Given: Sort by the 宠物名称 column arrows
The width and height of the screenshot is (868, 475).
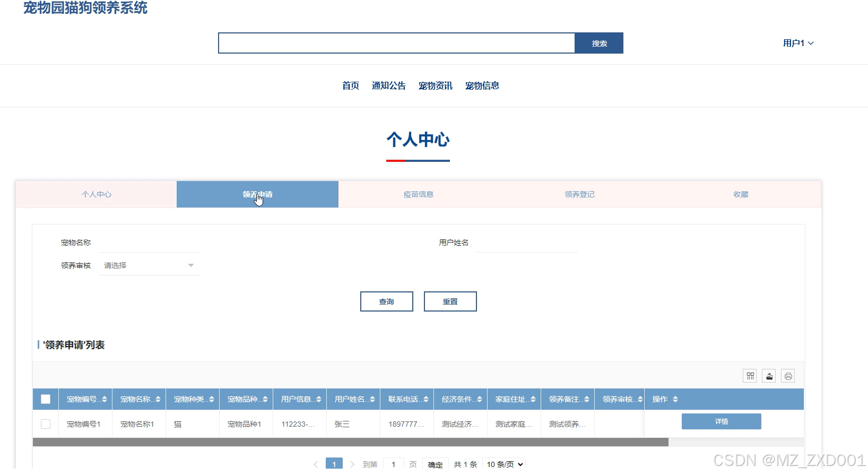Looking at the screenshot, I should coord(158,400).
